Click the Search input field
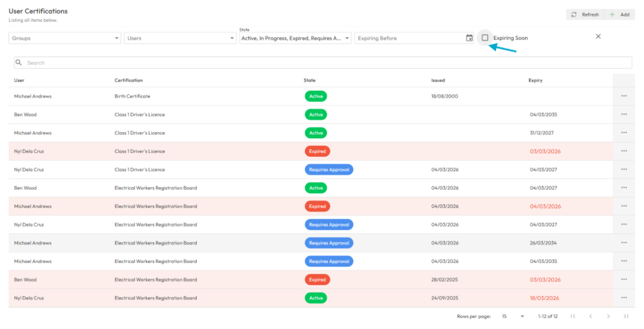This screenshot has height=329, width=644. [323, 63]
